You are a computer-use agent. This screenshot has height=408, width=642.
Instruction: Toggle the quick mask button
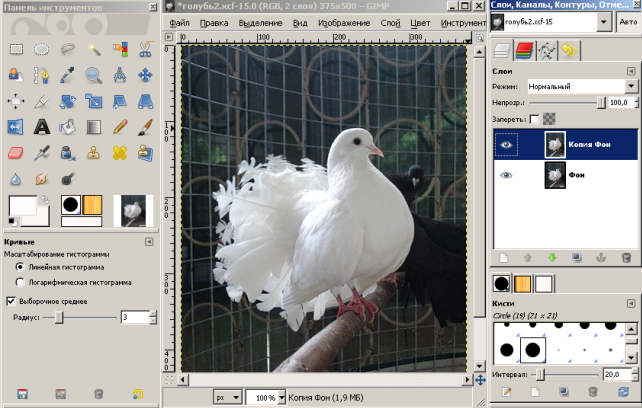(x=169, y=380)
